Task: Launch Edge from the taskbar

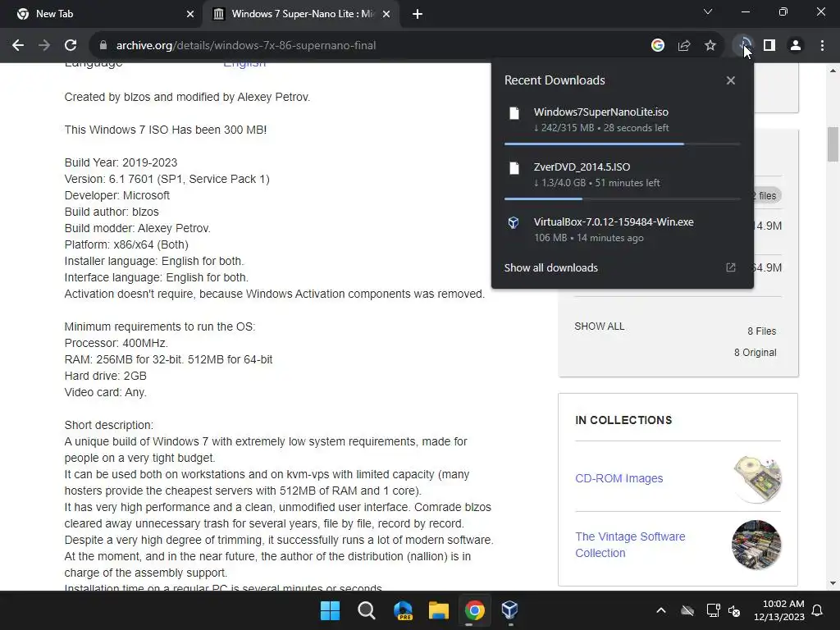Action: (403, 610)
